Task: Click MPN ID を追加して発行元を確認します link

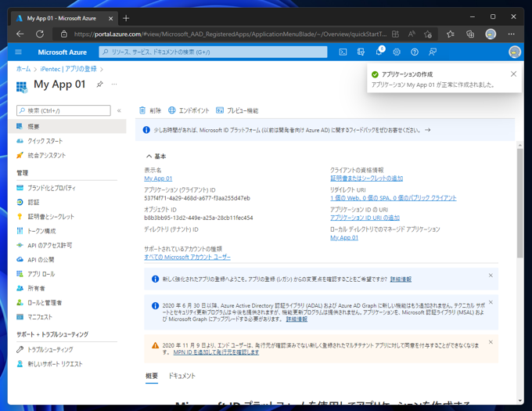Action: 216,352
